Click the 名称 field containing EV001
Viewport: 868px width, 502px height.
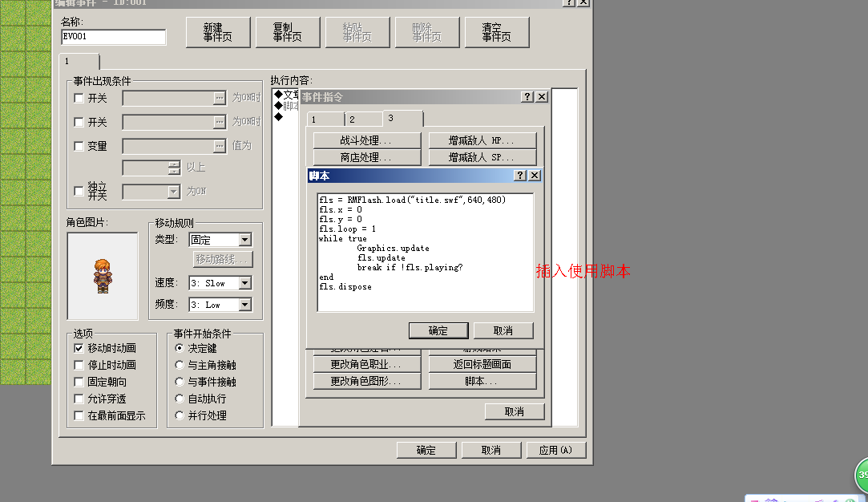pyautogui.click(x=114, y=37)
